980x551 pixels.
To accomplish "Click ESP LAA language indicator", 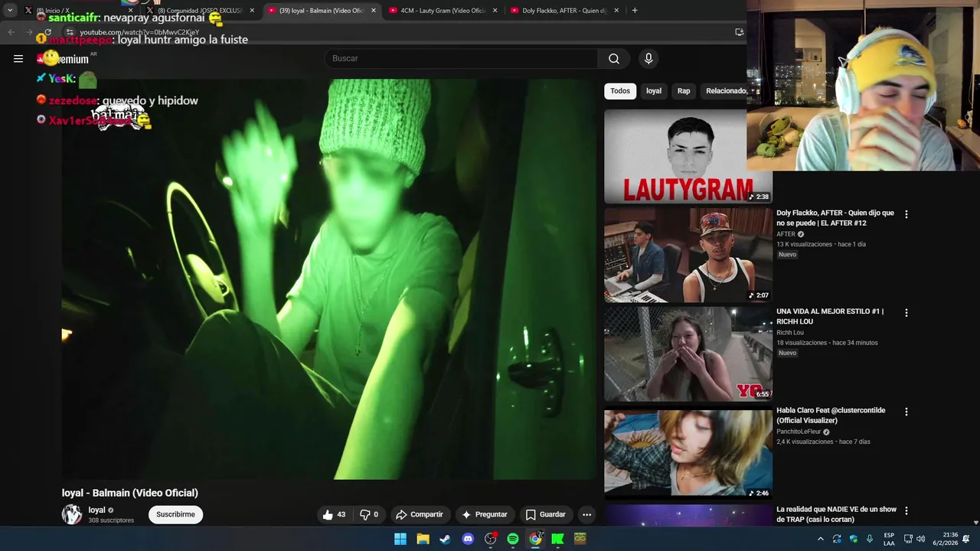I will tap(889, 539).
